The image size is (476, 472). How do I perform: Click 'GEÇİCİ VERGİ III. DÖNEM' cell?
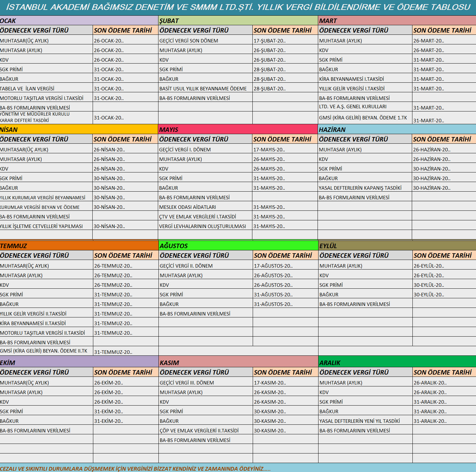click(x=206, y=382)
